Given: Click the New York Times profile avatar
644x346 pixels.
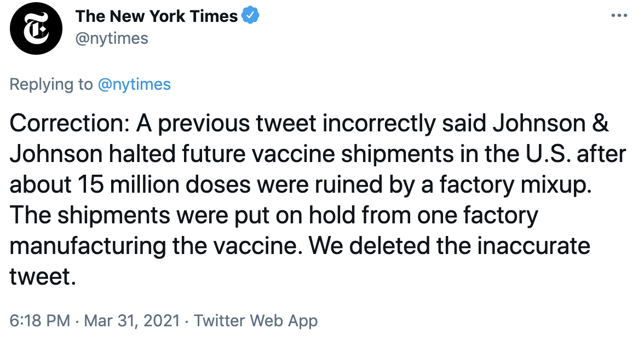Looking at the screenshot, I should (x=37, y=28).
